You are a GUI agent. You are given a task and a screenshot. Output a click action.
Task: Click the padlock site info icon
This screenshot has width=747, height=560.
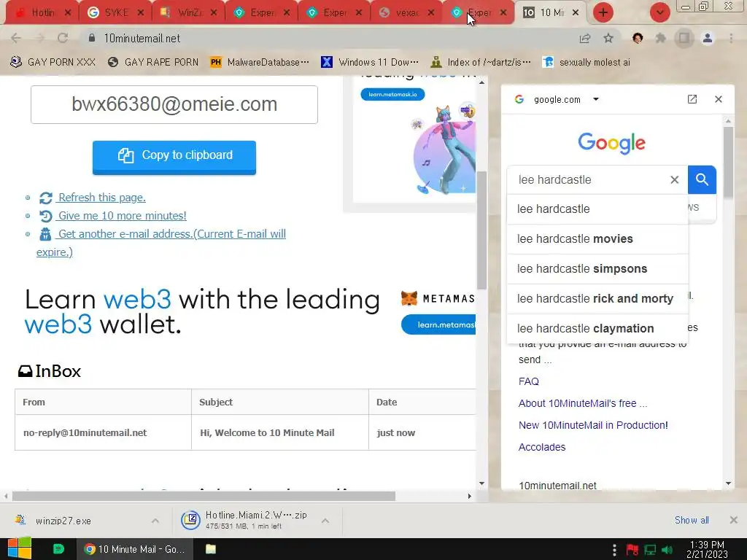point(92,38)
